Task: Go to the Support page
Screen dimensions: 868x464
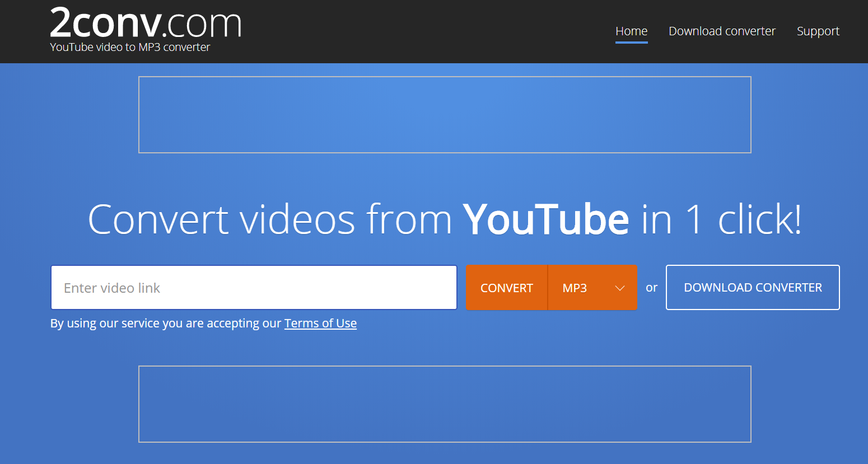Action: [x=818, y=31]
